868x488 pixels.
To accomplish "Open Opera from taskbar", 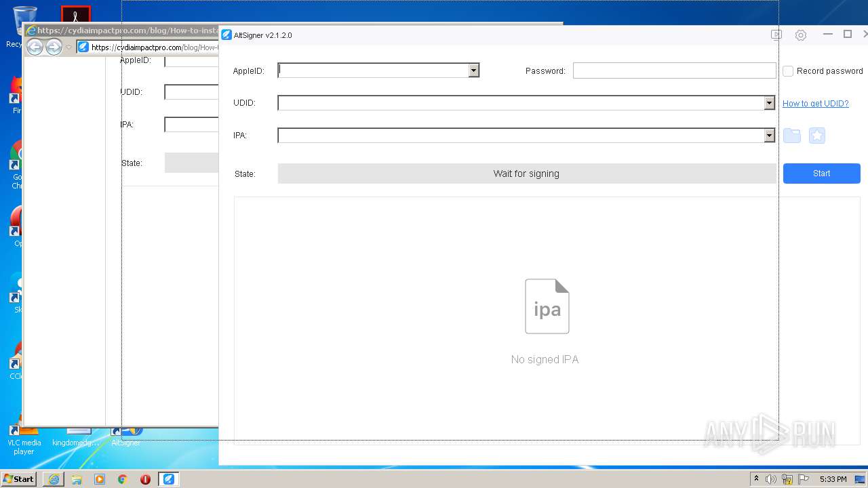I will coord(145,479).
